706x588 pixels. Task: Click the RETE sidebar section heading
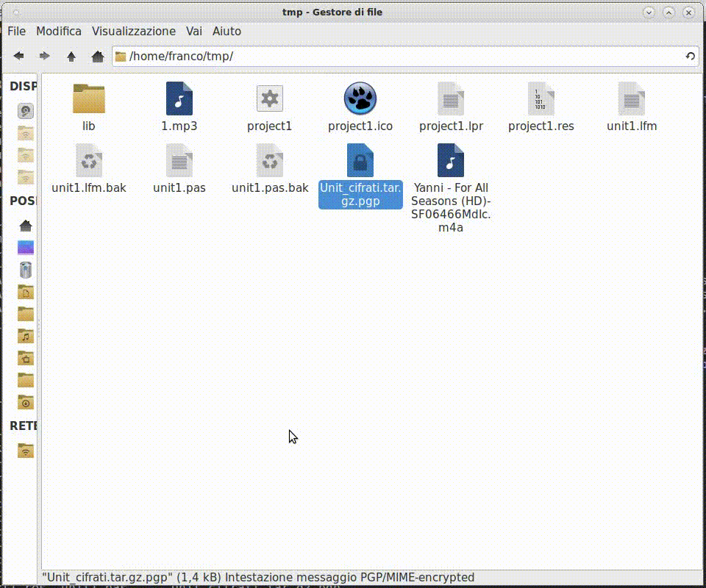coord(24,426)
